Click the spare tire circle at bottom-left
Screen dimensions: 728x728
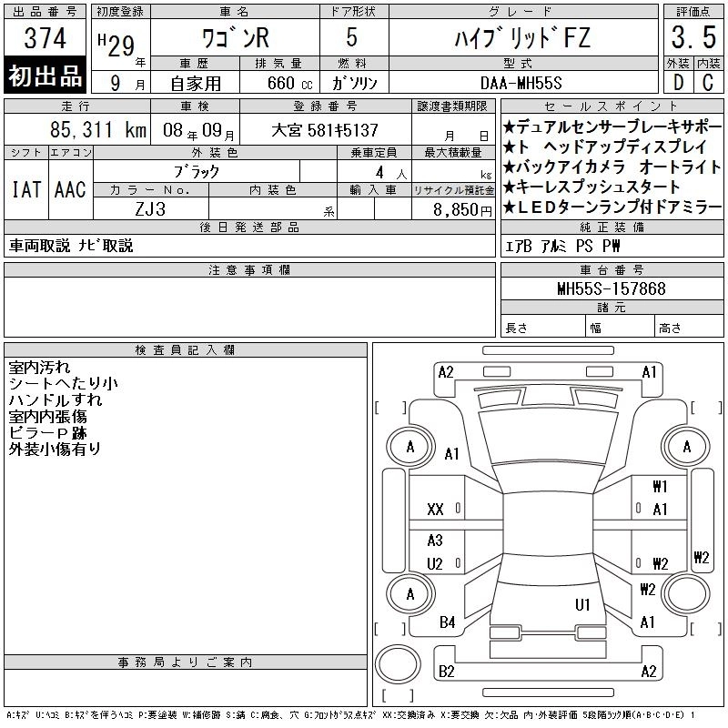pos(398,663)
